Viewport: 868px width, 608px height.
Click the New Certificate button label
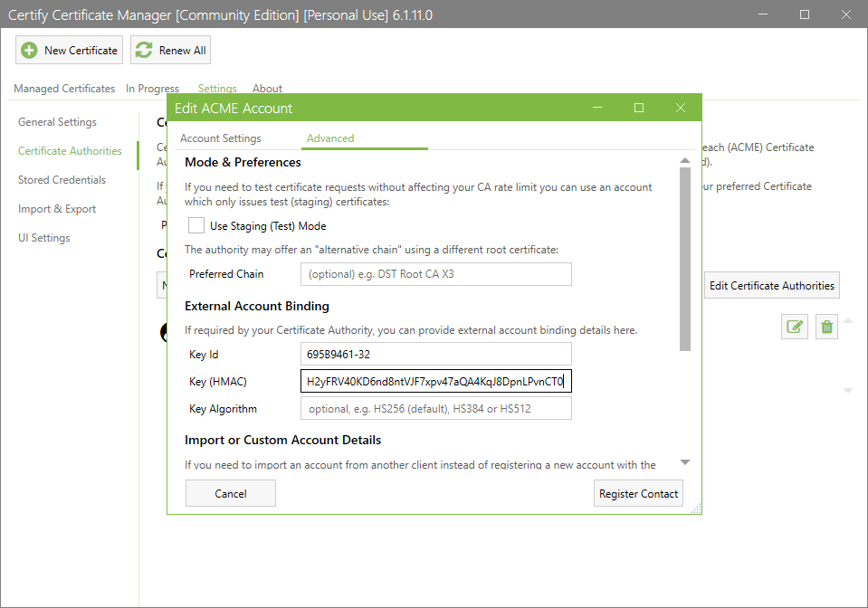(81, 51)
